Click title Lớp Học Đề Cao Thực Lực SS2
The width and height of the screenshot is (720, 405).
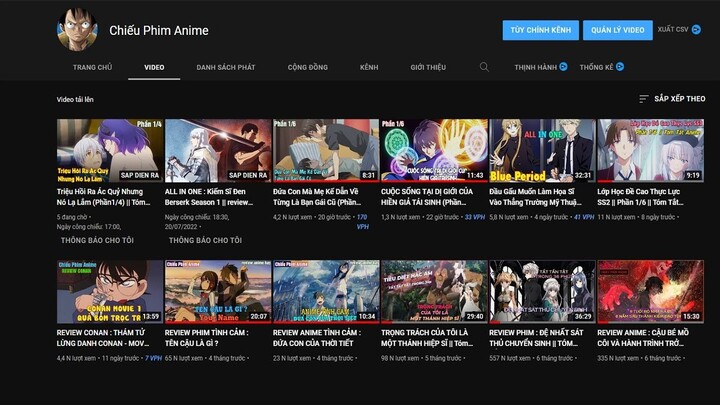click(x=641, y=197)
